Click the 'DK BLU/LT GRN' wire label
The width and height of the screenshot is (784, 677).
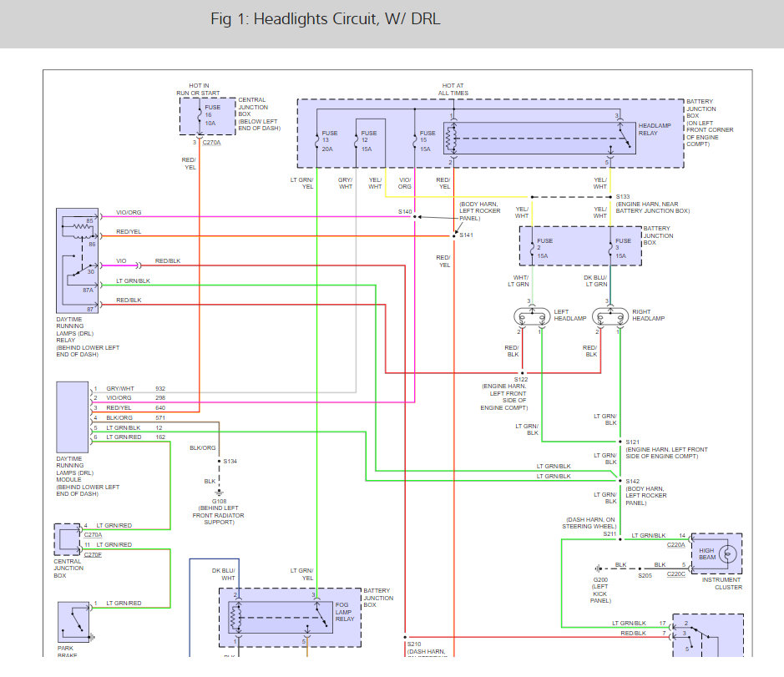coord(595,281)
